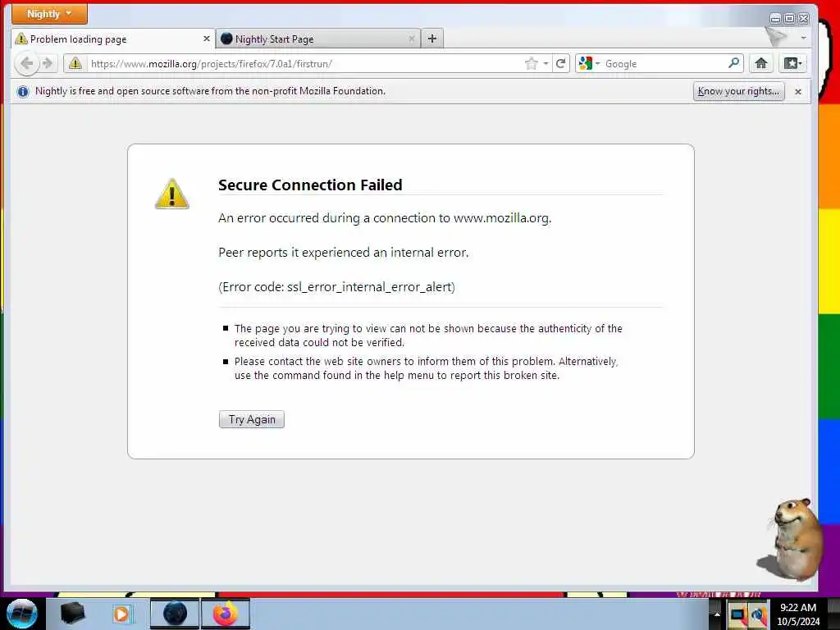The width and height of the screenshot is (840, 630).
Task: Click the Know your rights button
Action: click(738, 91)
